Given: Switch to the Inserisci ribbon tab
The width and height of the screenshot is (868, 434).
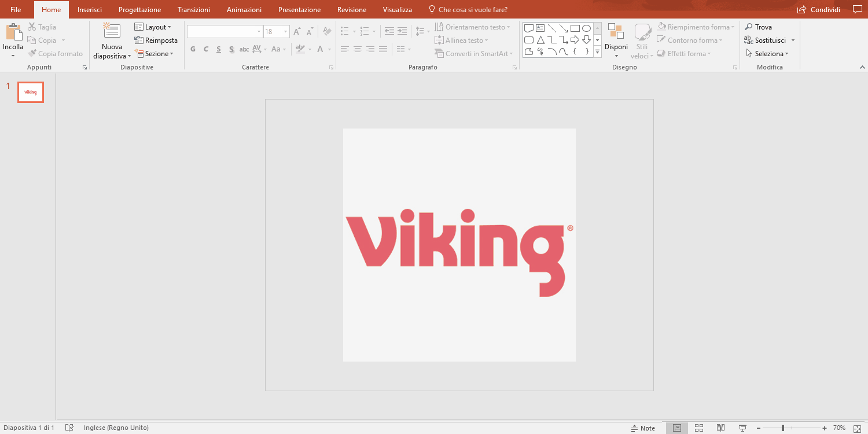Looking at the screenshot, I should click(90, 9).
